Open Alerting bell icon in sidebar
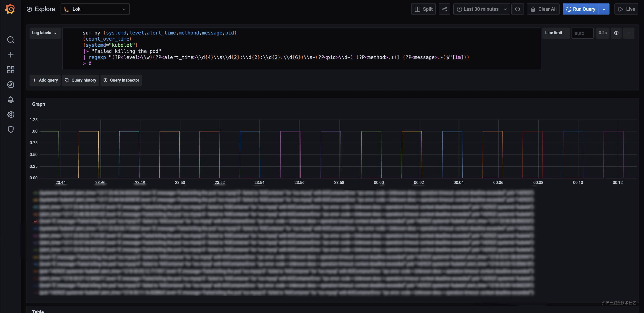Image resolution: width=644 pixels, height=313 pixels. (x=10, y=100)
